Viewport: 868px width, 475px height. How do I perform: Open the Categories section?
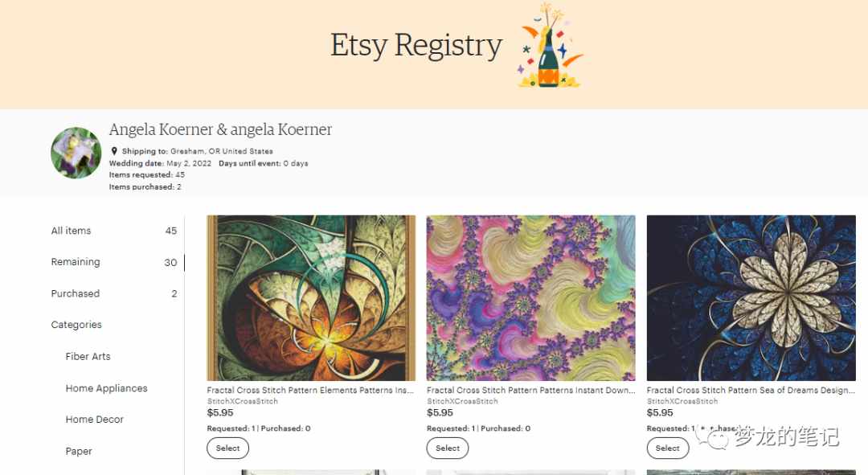[76, 325]
